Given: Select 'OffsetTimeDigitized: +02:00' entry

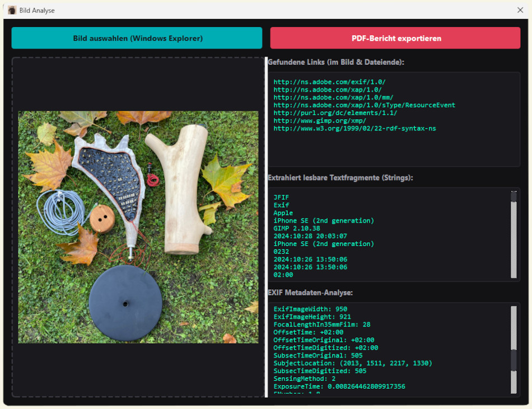Looking at the screenshot, I should pos(326,347).
